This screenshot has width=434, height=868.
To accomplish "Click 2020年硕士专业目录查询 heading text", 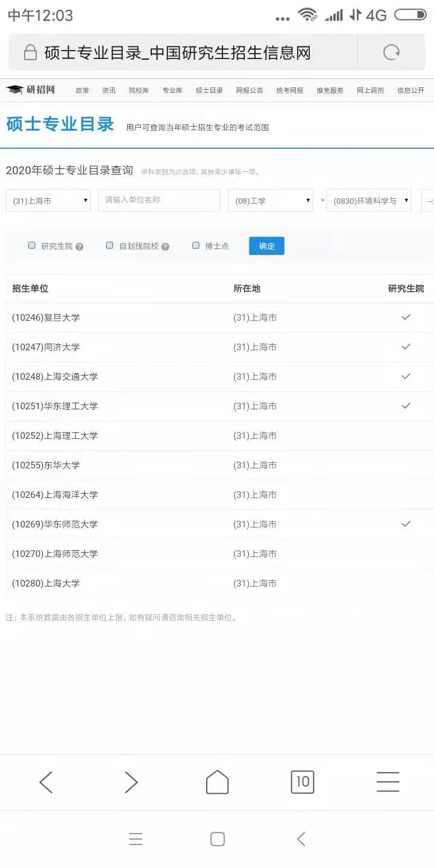I will (69, 171).
